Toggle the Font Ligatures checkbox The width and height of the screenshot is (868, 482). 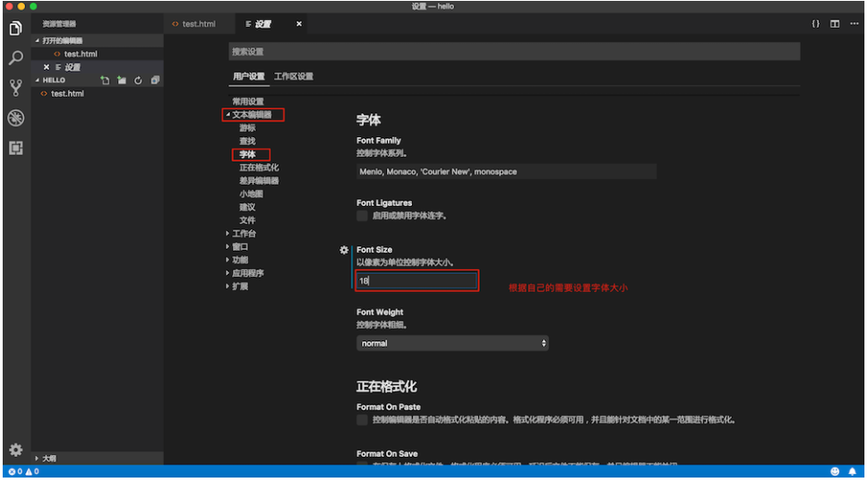[x=362, y=216]
